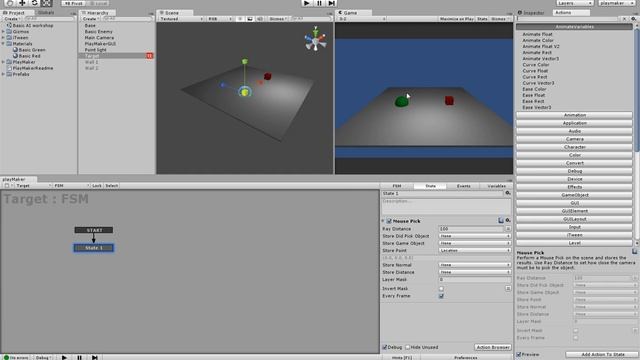Select Animate Float action
The width and height of the screenshot is (640, 360).
(537, 34)
